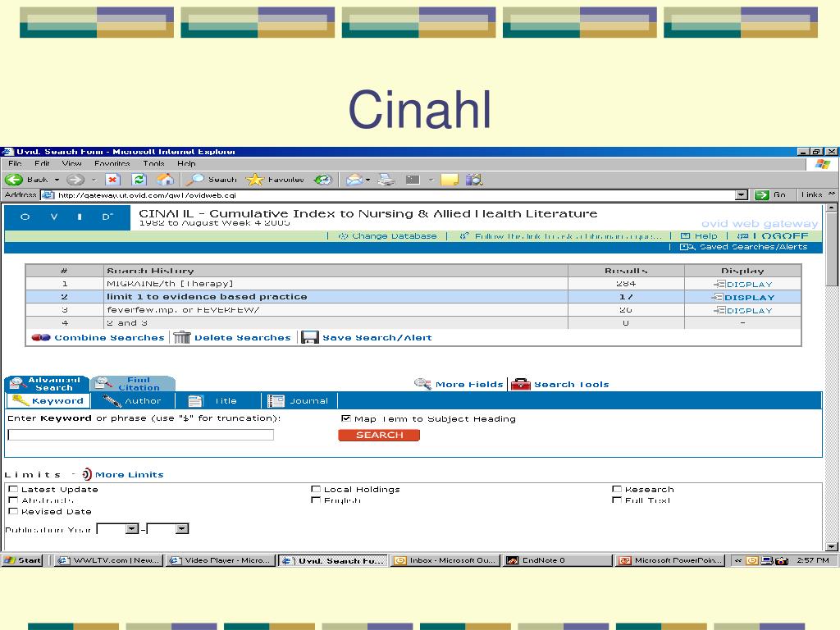The width and height of the screenshot is (840, 630).
Task: Click the Save Search floppy disk icon
Action: tap(309, 337)
